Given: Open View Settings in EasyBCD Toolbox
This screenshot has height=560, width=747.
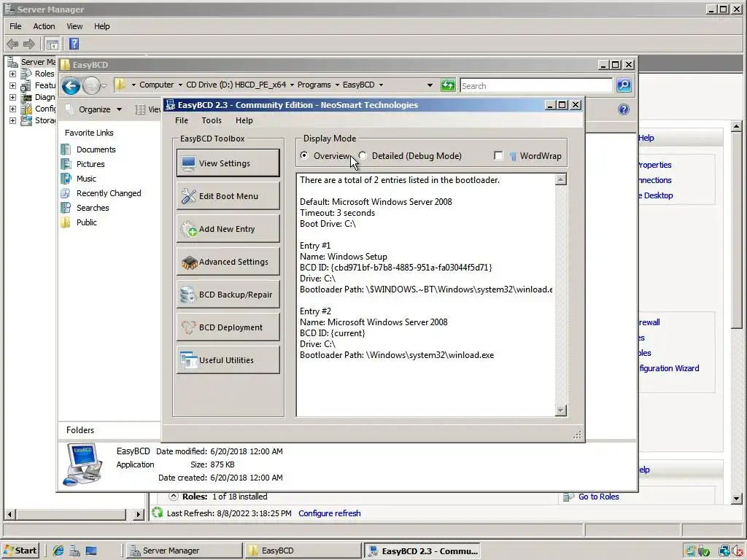Looking at the screenshot, I should (228, 163).
